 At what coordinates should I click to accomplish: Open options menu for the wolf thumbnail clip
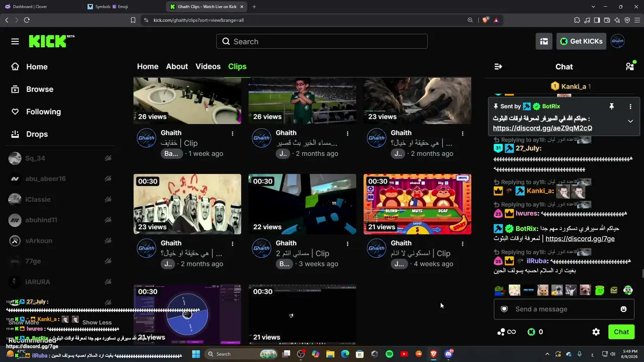pyautogui.click(x=463, y=133)
